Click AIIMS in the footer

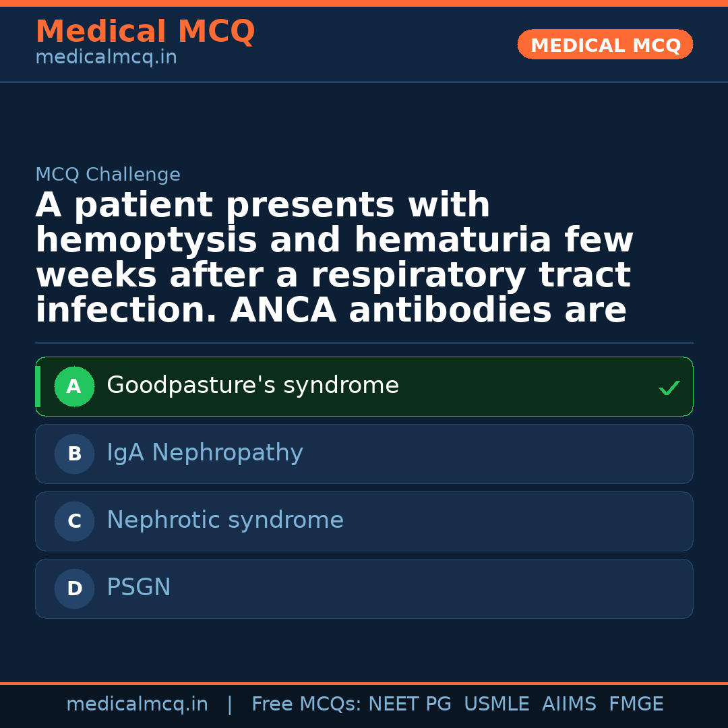[x=569, y=704]
